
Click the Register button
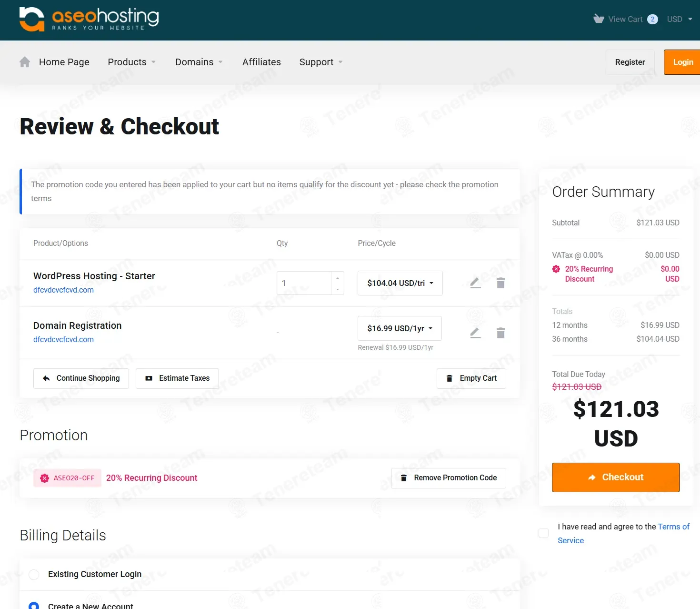click(630, 62)
